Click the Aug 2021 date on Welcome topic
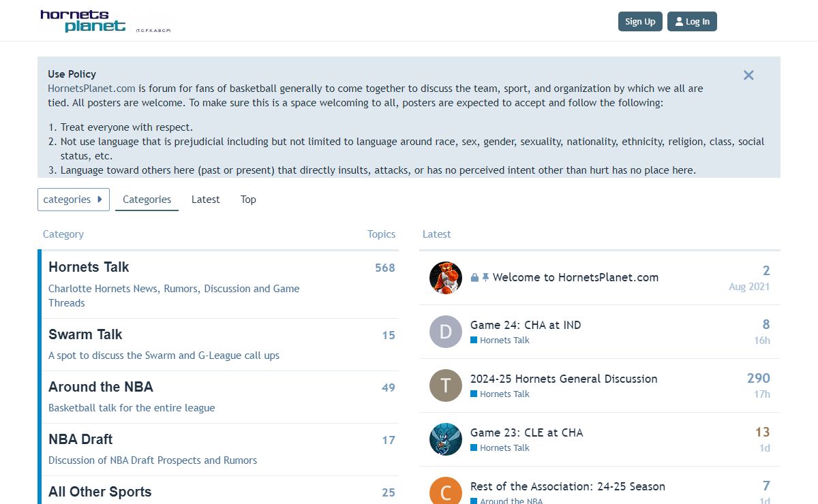Viewport: 818px width, 504px height. pyautogui.click(x=749, y=287)
